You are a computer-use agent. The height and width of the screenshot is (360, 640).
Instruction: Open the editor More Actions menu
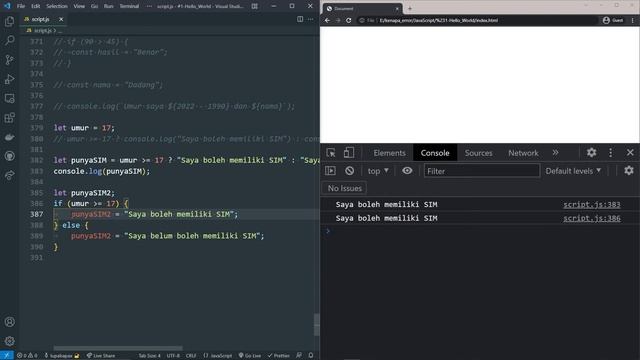tap(311, 19)
